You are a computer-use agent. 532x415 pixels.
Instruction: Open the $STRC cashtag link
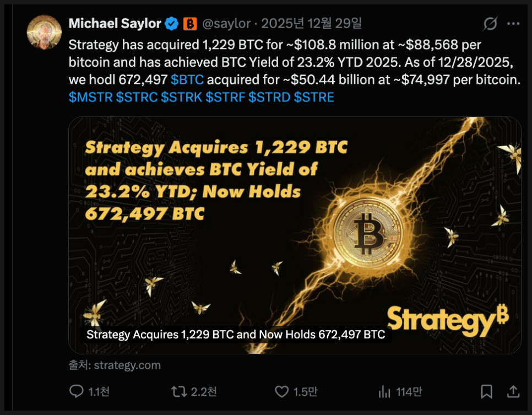pos(136,98)
